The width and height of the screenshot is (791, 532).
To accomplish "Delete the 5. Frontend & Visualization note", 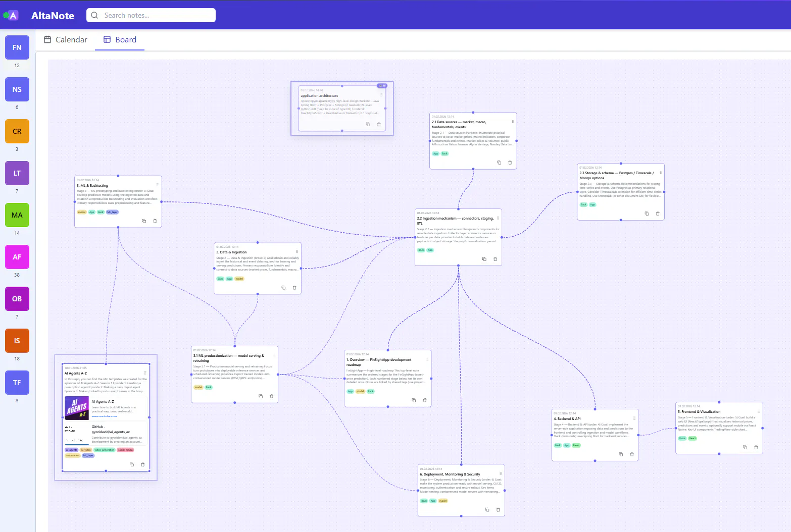I will [x=756, y=447].
